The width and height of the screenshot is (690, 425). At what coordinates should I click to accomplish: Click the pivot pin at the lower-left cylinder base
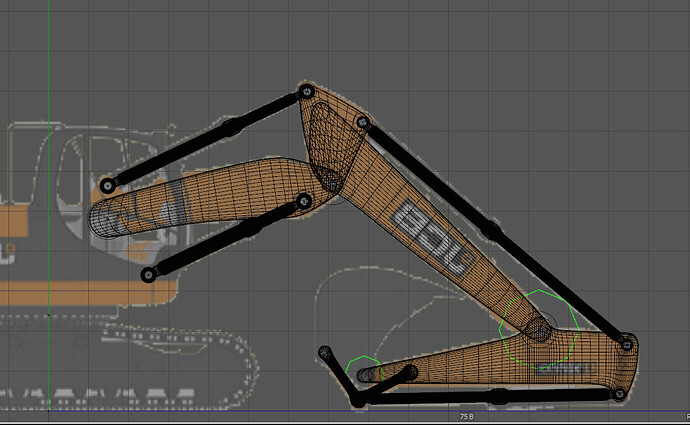[149, 275]
